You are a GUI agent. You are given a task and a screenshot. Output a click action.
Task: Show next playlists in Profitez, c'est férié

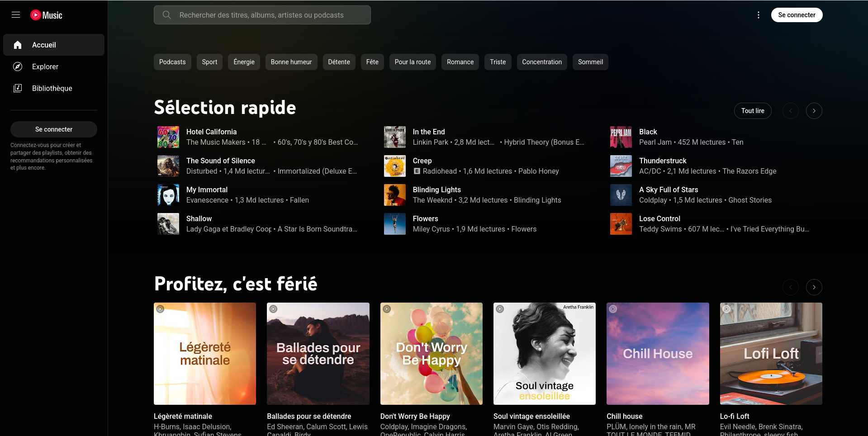814,287
